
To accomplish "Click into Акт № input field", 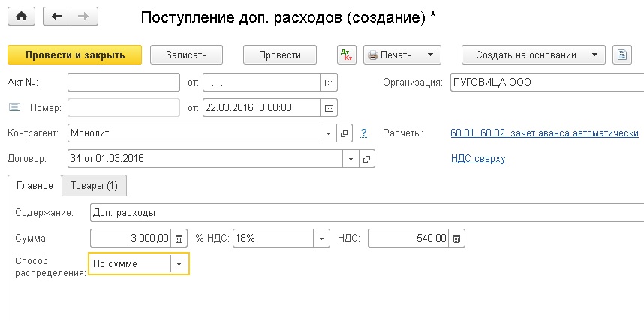I will click(x=124, y=82).
